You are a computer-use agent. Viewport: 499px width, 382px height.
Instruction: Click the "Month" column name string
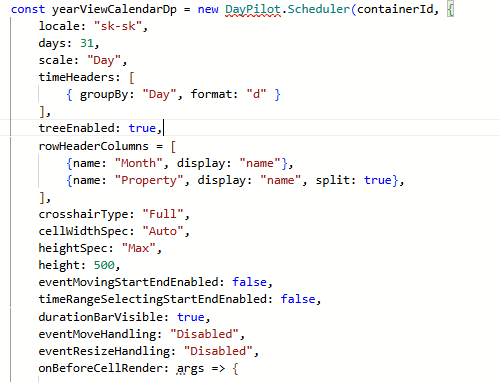139,163
